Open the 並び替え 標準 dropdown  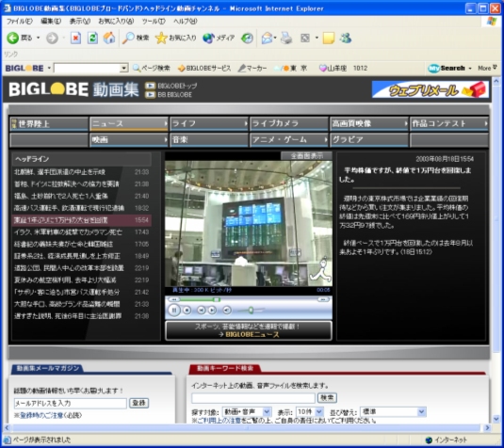tap(421, 411)
